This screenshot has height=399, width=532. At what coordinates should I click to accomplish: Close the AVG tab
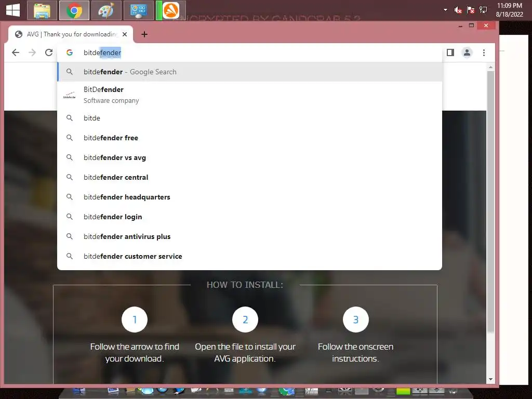point(125,34)
